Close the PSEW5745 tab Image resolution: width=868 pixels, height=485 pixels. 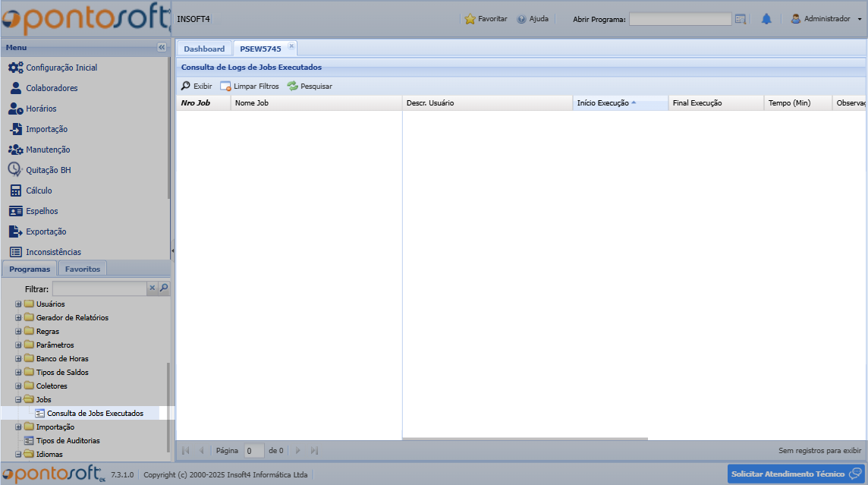[291, 46]
